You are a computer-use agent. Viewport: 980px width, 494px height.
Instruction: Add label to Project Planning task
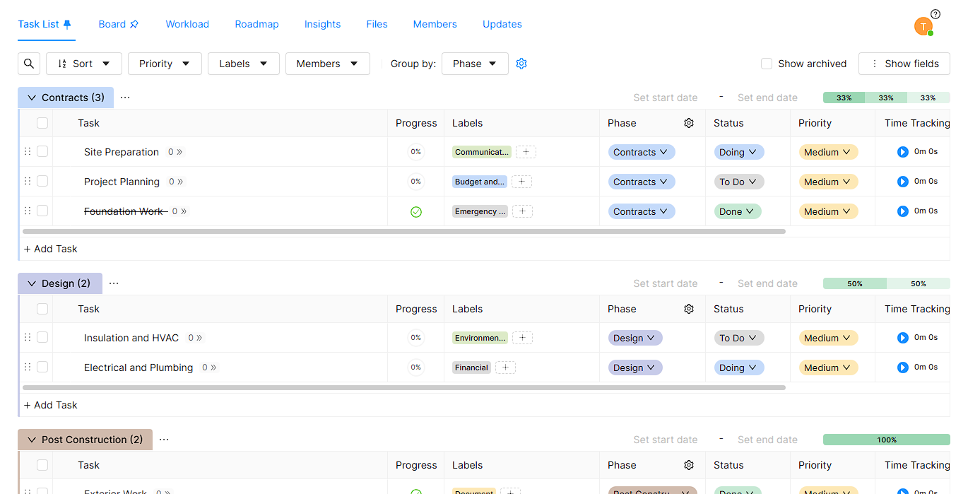(521, 182)
